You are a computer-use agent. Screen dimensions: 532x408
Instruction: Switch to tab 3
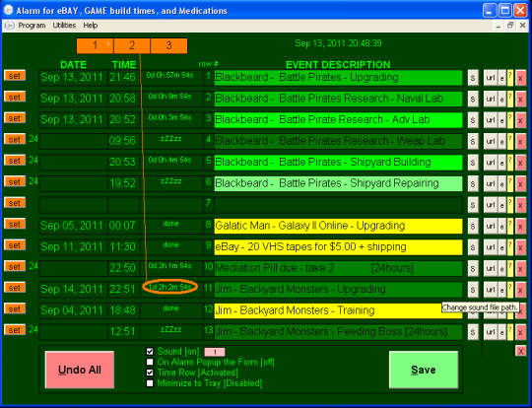click(x=168, y=45)
